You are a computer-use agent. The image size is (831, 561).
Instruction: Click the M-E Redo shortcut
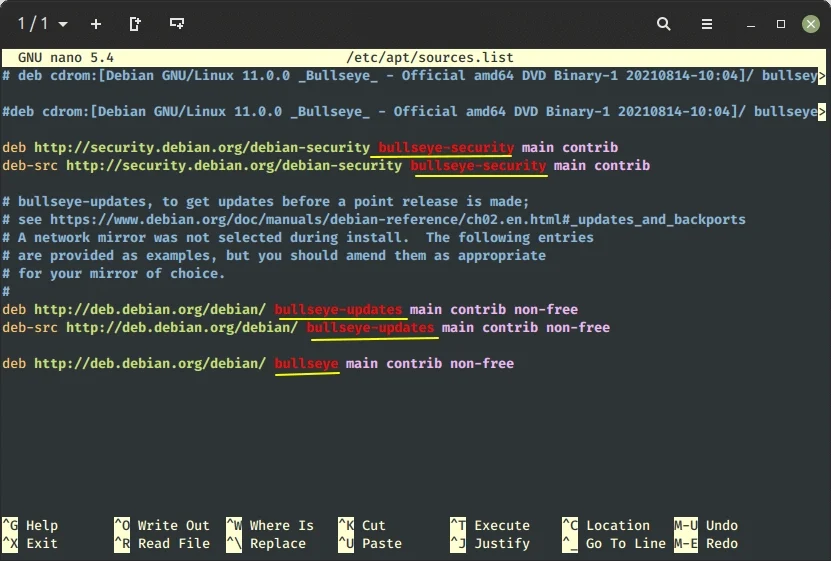coord(706,544)
